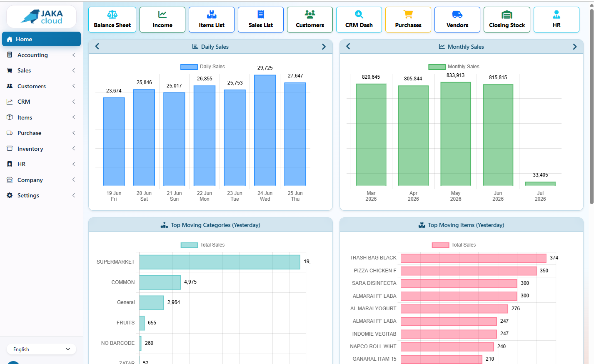This screenshot has height=364, width=594.
Task: Expand the Customers submenu chevron
Action: point(74,86)
